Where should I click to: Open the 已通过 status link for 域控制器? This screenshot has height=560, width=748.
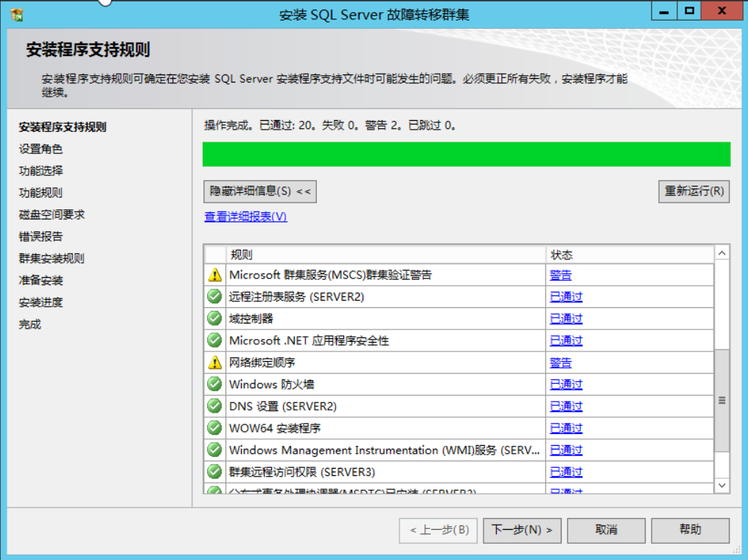(x=566, y=319)
